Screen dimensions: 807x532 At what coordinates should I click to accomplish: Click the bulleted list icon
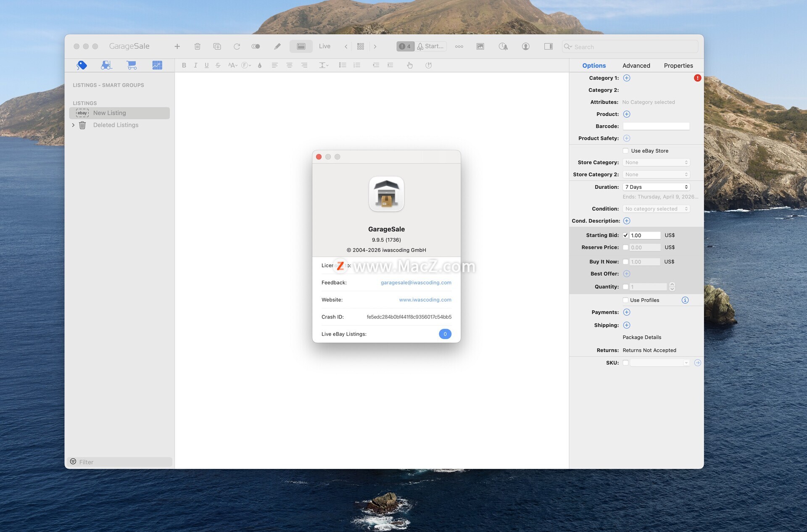pos(343,65)
